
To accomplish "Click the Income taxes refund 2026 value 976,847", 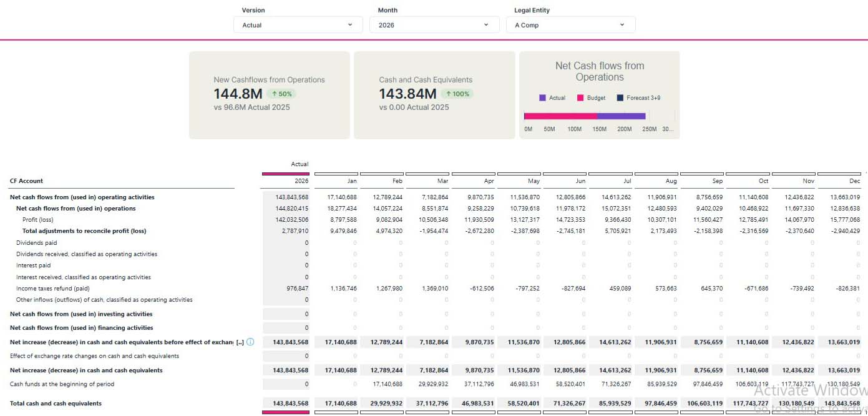I will click(x=297, y=289).
